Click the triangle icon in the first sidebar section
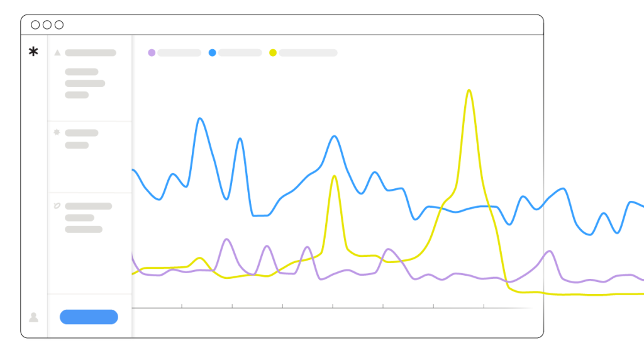The image size is (644, 350). click(57, 53)
